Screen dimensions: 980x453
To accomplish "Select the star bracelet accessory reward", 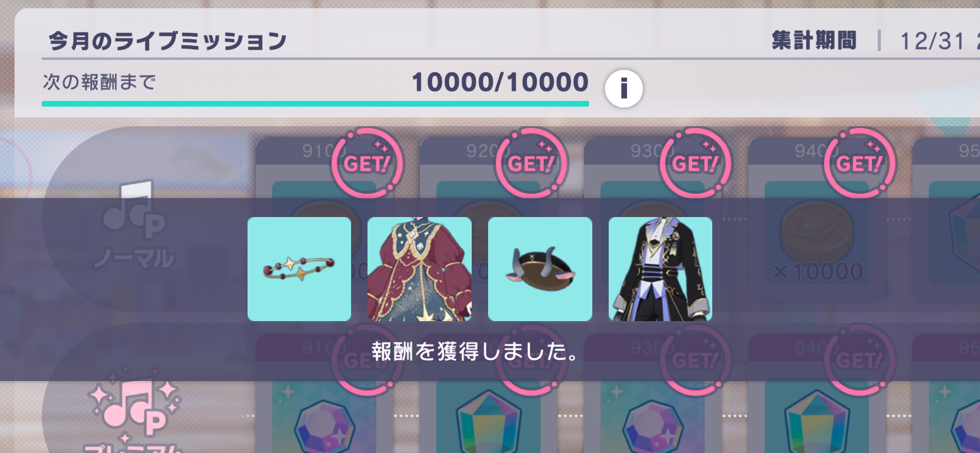I will point(299,269).
